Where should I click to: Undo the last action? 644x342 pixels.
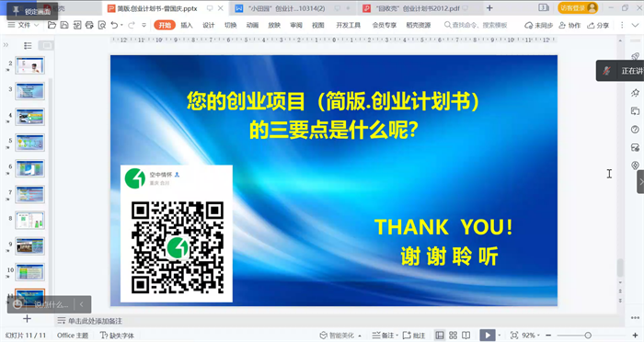[114, 26]
